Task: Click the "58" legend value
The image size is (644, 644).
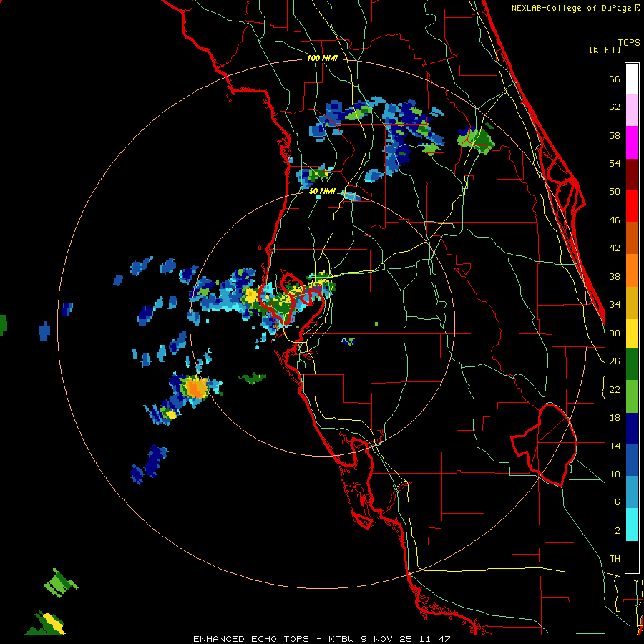Action: click(615, 135)
